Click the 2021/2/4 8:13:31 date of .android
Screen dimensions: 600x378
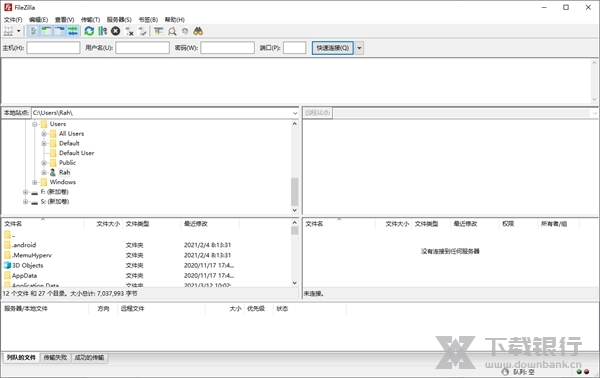click(207, 245)
